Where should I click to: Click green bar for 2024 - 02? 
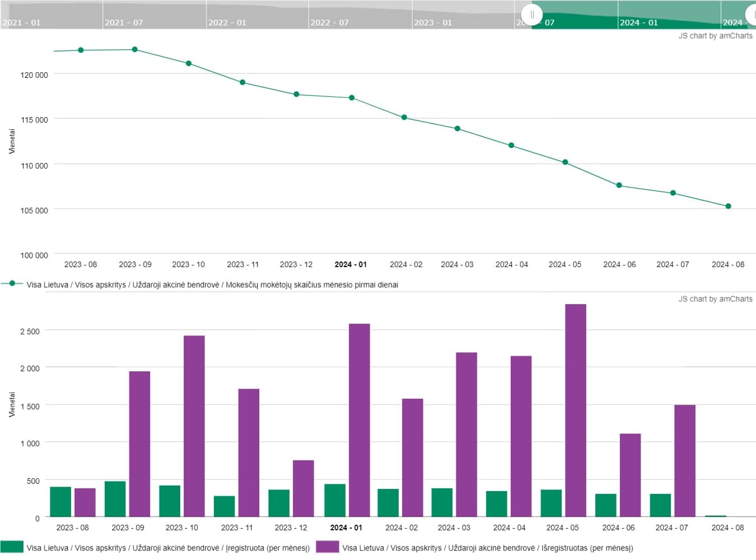click(x=388, y=503)
